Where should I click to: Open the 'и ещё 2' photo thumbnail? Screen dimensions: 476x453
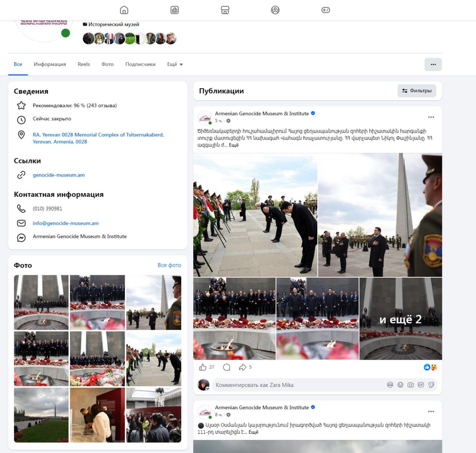coord(400,319)
